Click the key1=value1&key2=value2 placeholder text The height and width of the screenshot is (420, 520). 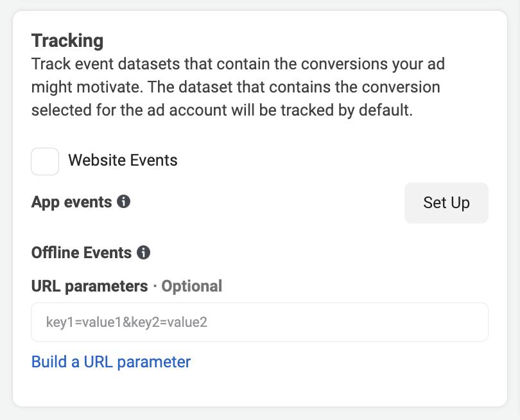[126, 322]
